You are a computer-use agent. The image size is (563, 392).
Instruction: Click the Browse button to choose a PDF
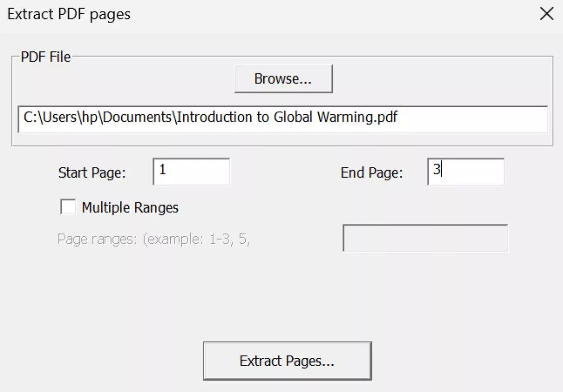(x=283, y=78)
